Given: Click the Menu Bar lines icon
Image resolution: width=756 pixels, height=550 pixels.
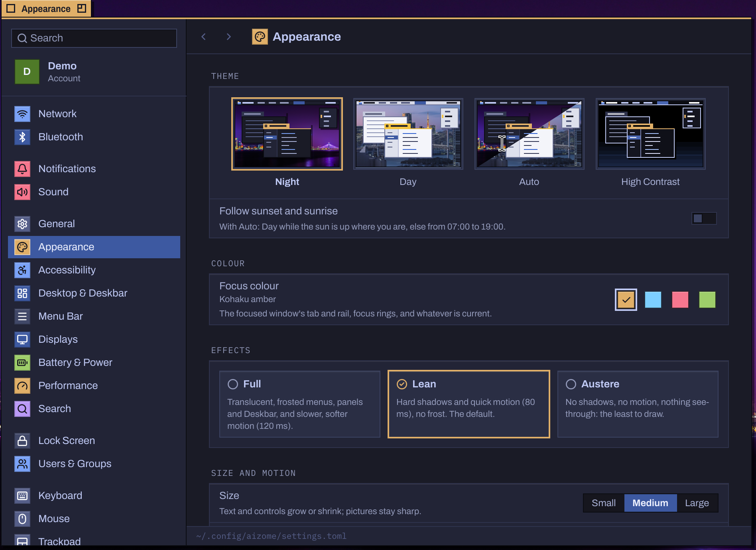Looking at the screenshot, I should click(22, 316).
